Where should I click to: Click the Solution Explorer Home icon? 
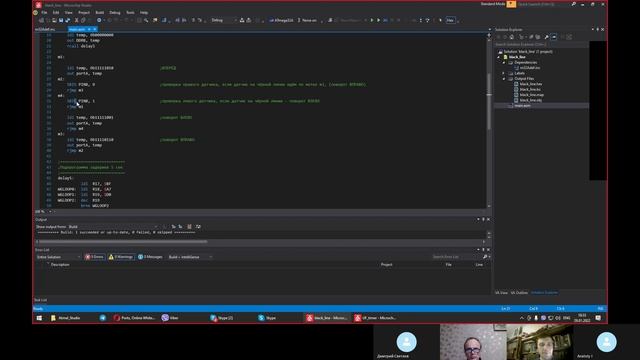[x=511, y=37]
